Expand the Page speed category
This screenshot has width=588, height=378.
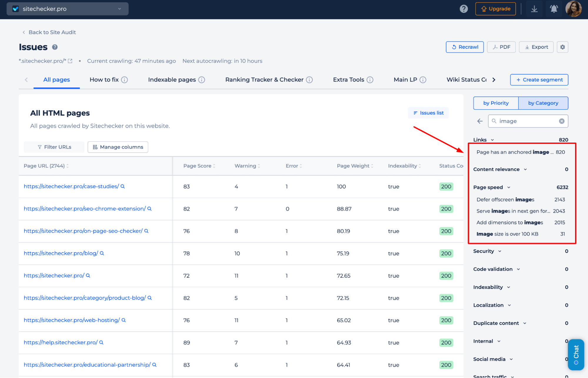pos(509,187)
